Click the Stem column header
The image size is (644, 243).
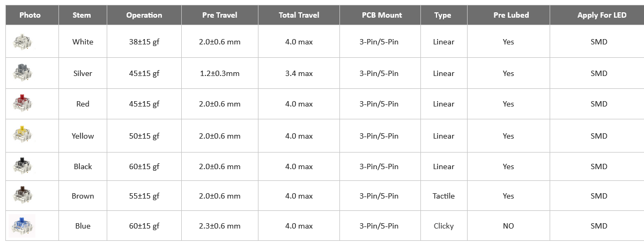pyautogui.click(x=82, y=15)
